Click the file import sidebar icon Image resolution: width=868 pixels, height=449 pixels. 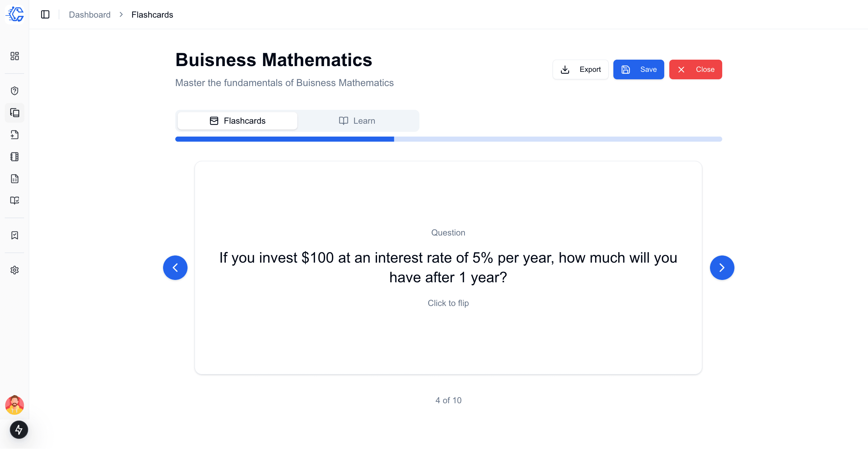[x=15, y=135]
